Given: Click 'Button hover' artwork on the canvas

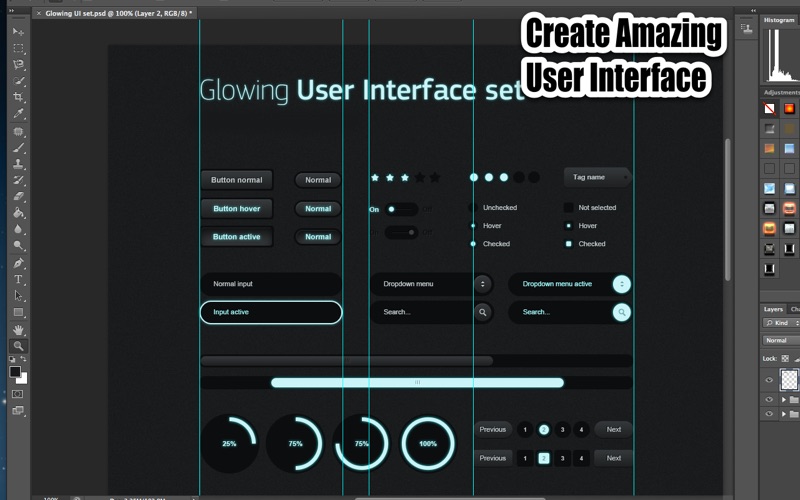Looking at the screenshot, I should click(237, 208).
